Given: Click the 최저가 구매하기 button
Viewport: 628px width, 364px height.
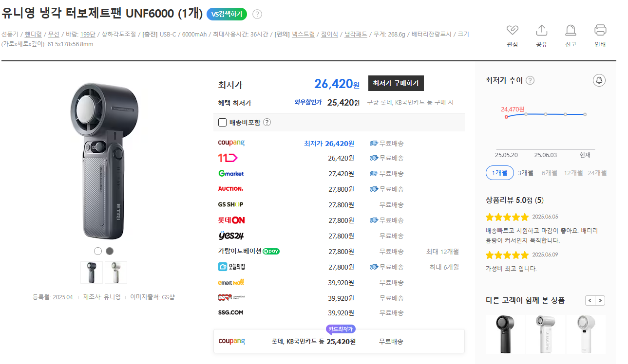Looking at the screenshot, I should (396, 83).
